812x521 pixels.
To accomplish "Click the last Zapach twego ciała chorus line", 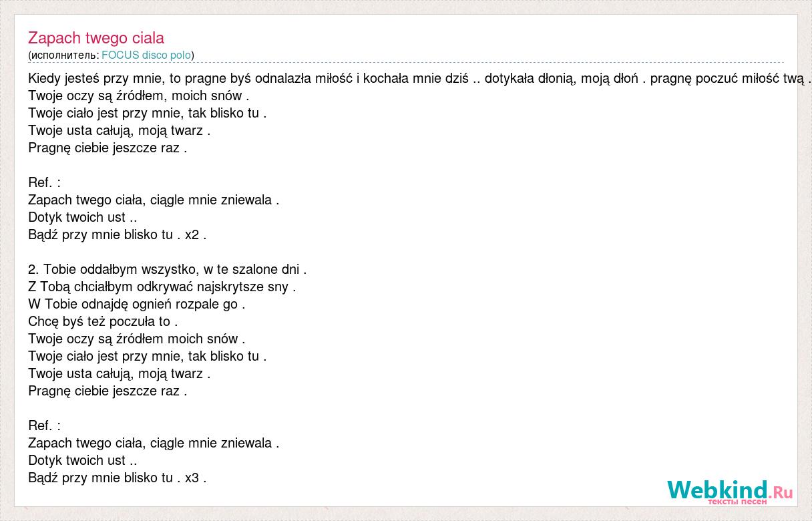I will point(154,443).
